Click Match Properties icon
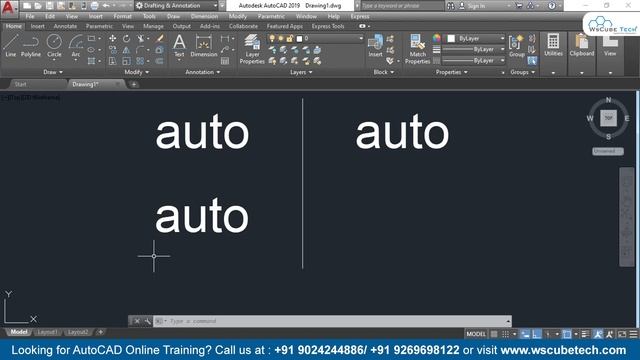The width and height of the screenshot is (640, 360). coord(418,49)
